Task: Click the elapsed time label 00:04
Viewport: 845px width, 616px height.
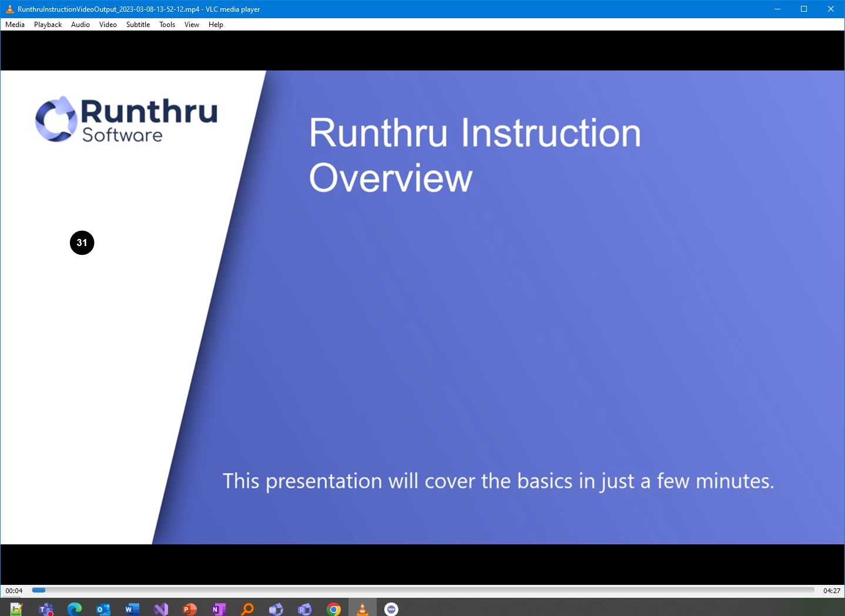Action: click(14, 591)
